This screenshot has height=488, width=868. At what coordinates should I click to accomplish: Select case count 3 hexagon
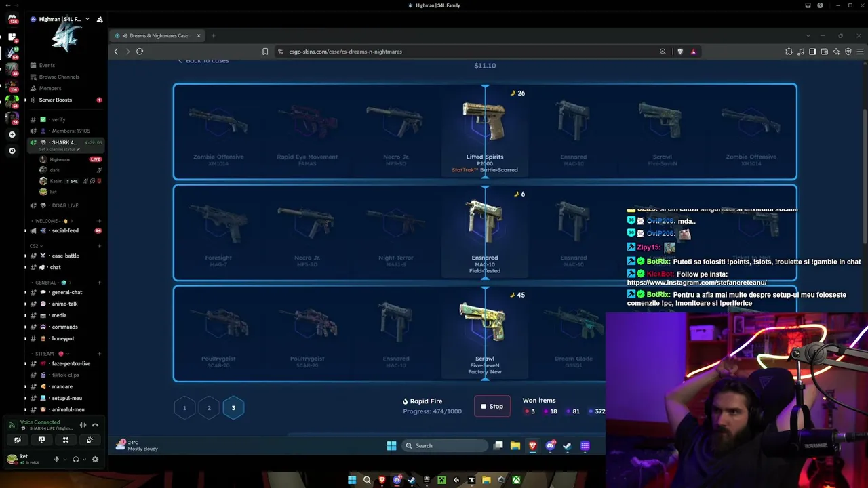(x=233, y=408)
